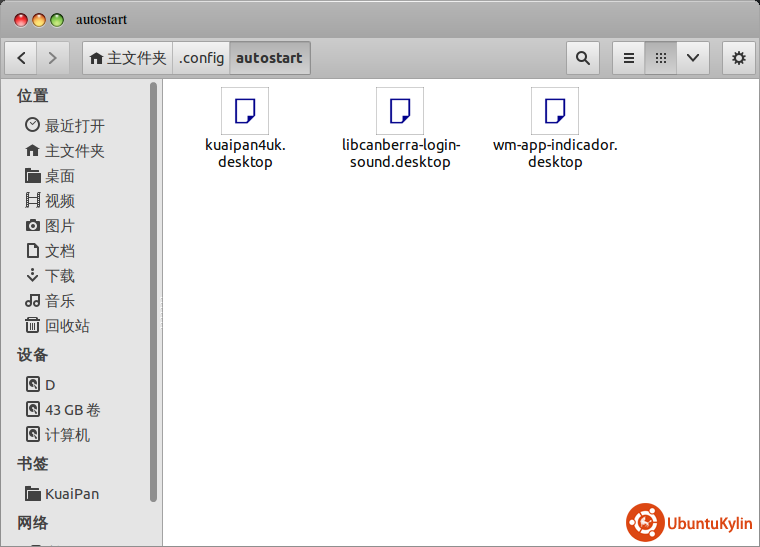Image resolution: width=760 pixels, height=547 pixels.
Task: Open the 回收站 trash in sidebar
Action: coord(66,326)
